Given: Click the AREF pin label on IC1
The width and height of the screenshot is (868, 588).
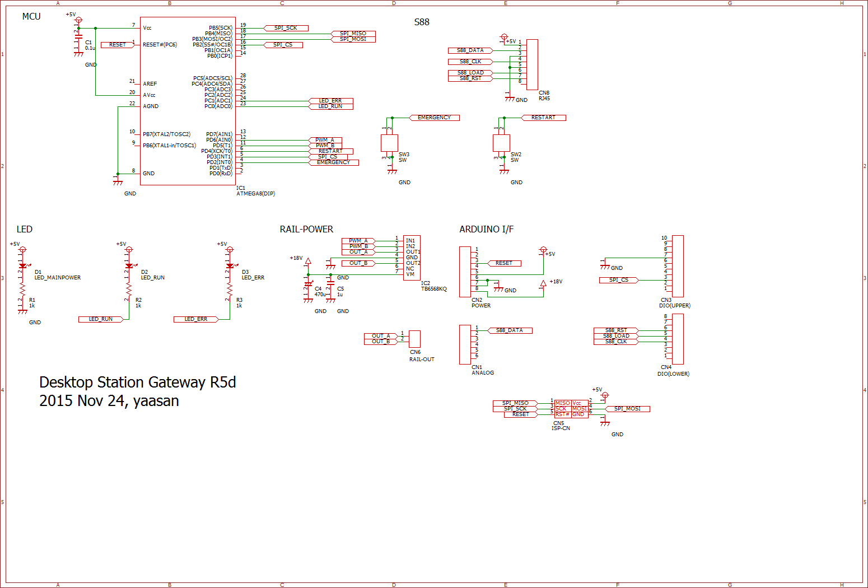Looking at the screenshot, I should click(150, 84).
